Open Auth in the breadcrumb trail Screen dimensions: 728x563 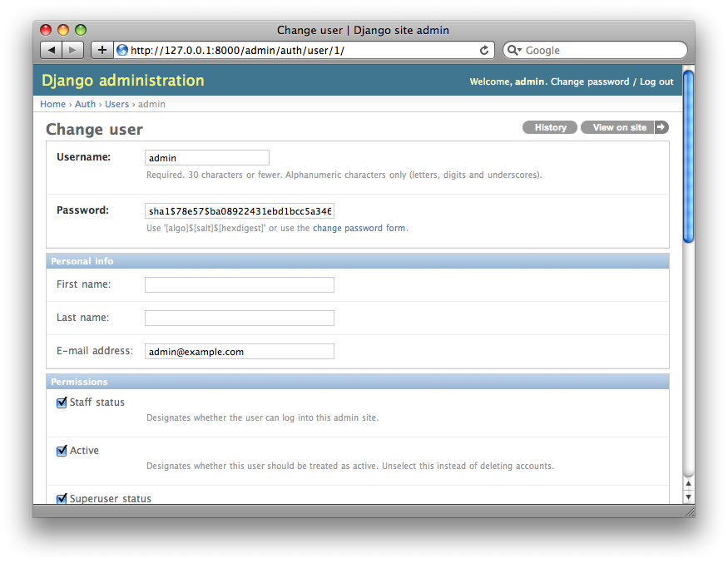[x=85, y=104]
